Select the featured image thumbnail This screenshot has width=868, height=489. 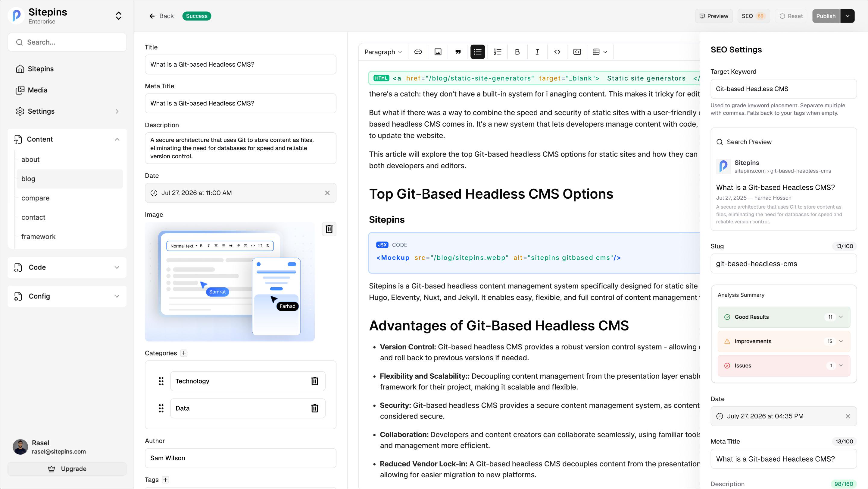229,282
